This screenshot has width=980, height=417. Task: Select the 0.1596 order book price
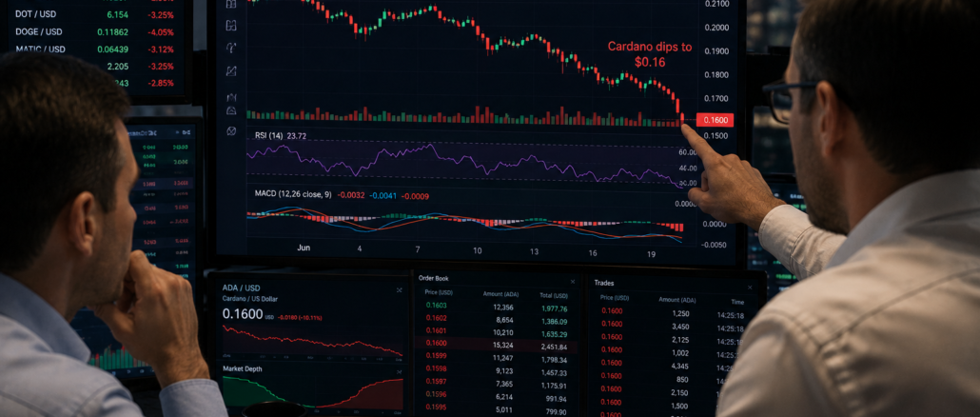coord(437,394)
